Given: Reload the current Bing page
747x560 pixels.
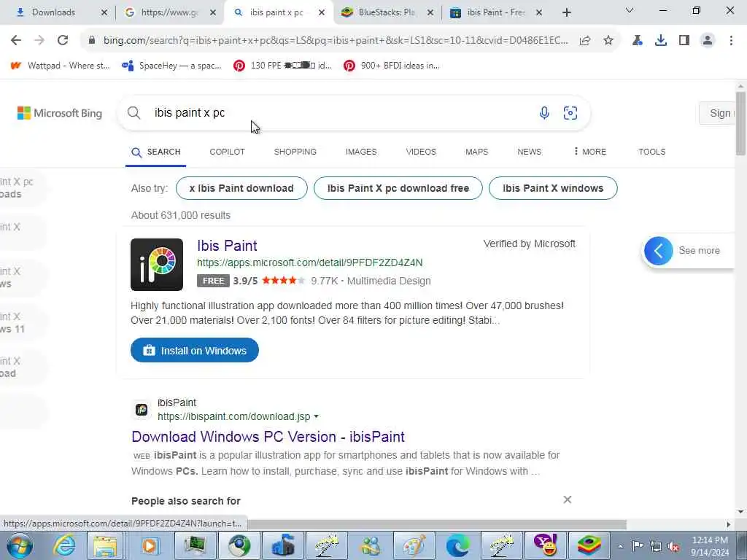Looking at the screenshot, I should [63, 41].
